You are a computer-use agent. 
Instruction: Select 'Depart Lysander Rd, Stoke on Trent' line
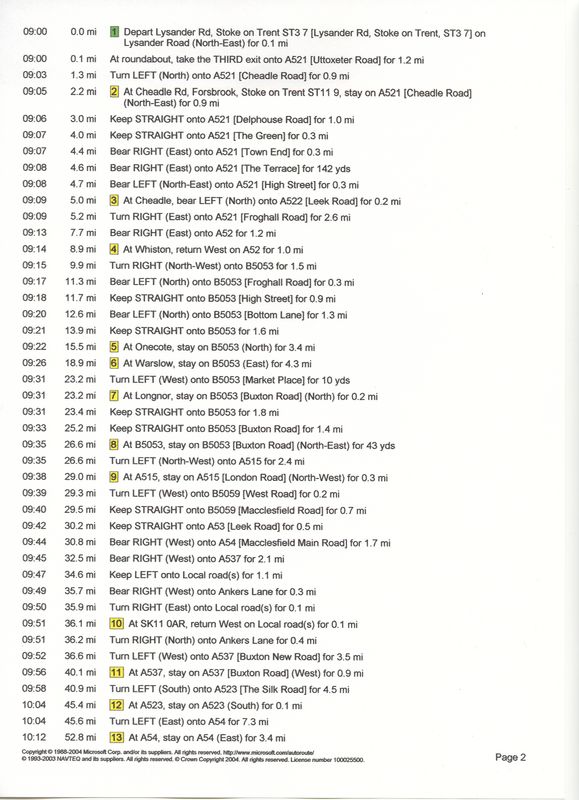pos(305,38)
